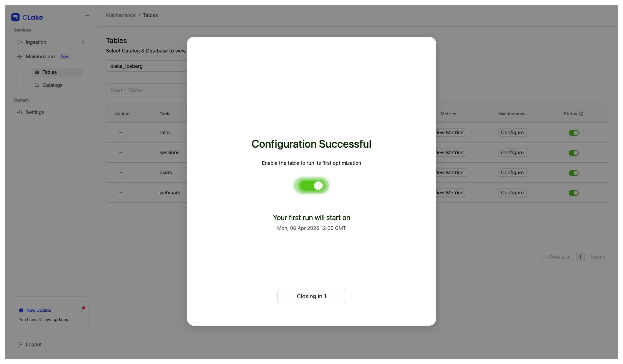Select Tables under the Maintenance menu
The height and width of the screenshot is (364, 623).
coord(49,72)
